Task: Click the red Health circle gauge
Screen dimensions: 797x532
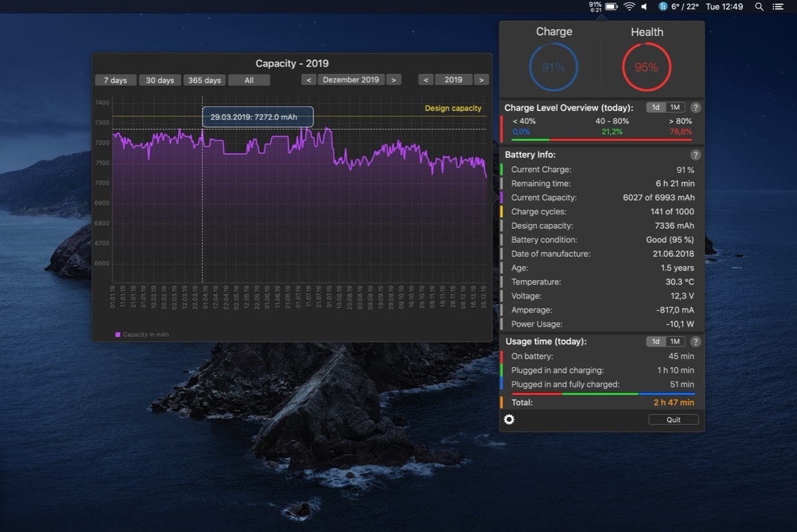Action: (x=647, y=67)
